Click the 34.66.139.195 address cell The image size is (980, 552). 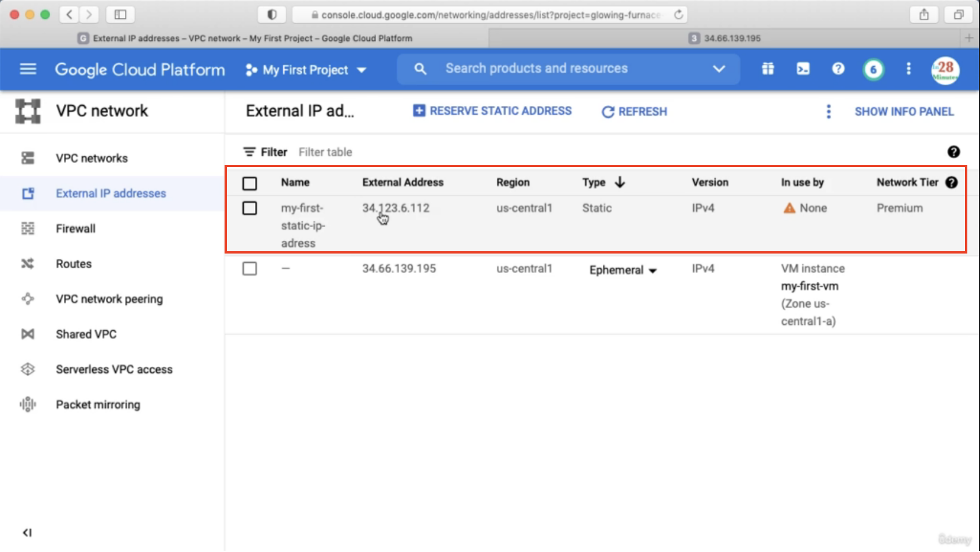pyautogui.click(x=399, y=269)
